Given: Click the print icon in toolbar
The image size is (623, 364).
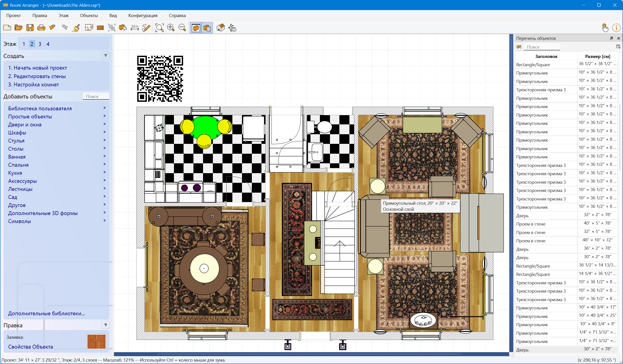Looking at the screenshot, I should click(41, 28).
